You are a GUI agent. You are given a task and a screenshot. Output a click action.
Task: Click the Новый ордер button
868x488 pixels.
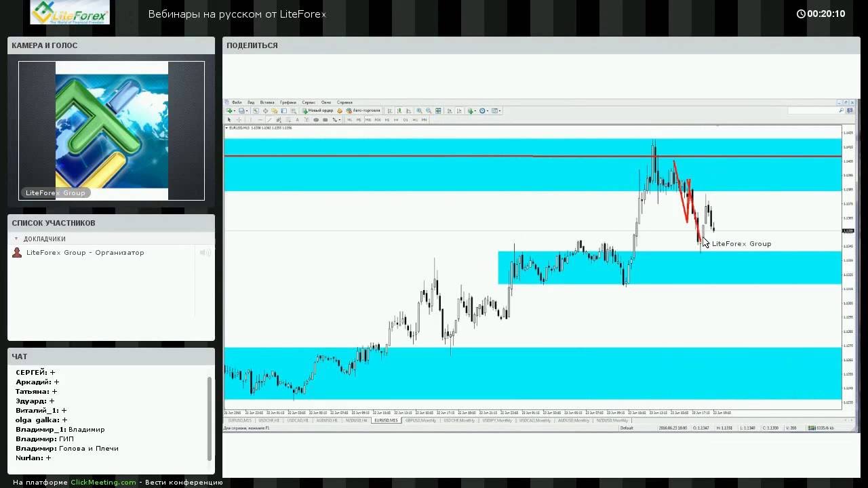(x=318, y=110)
